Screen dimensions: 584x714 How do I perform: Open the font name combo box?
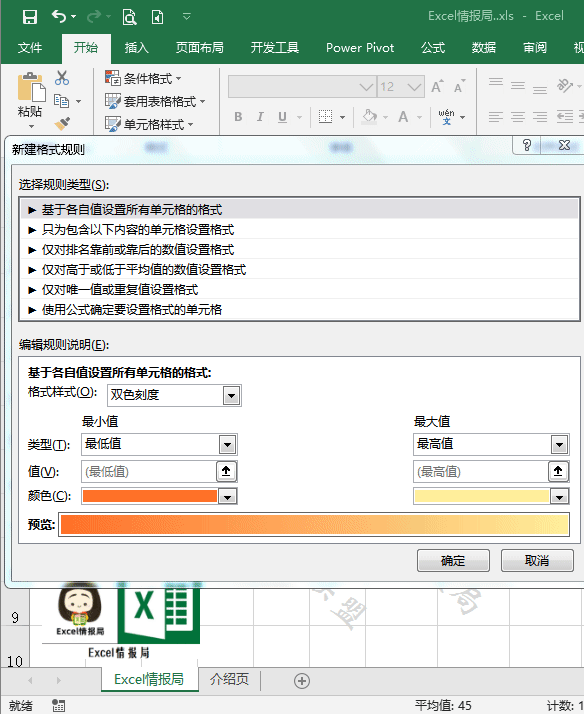coord(302,87)
